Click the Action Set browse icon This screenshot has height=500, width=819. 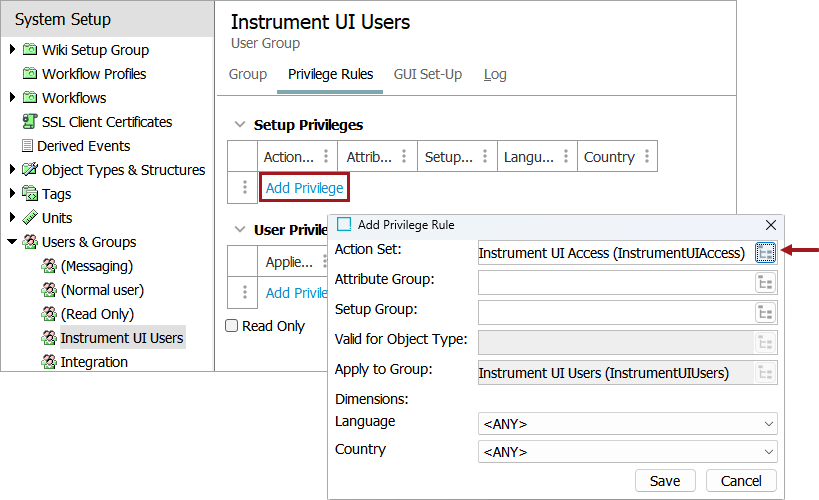[765, 253]
